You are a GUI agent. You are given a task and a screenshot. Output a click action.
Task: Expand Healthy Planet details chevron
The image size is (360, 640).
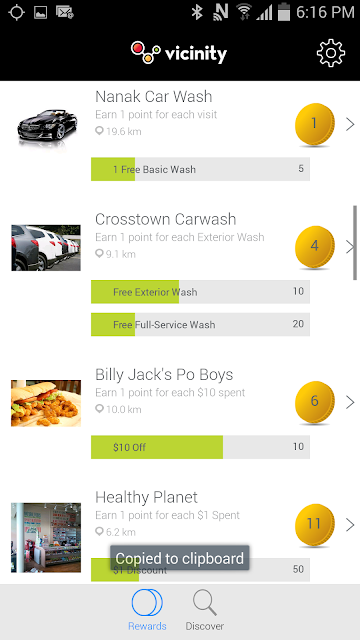coord(350,525)
